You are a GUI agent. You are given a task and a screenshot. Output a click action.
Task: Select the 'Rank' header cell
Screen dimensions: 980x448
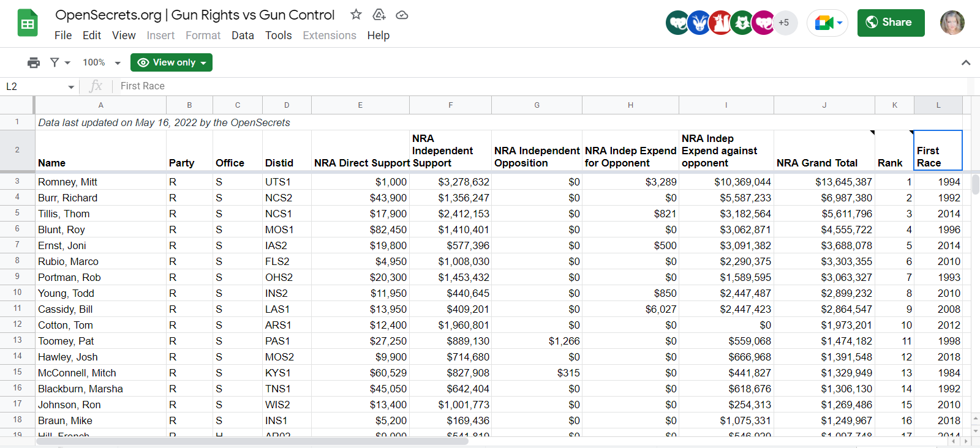tap(894, 150)
